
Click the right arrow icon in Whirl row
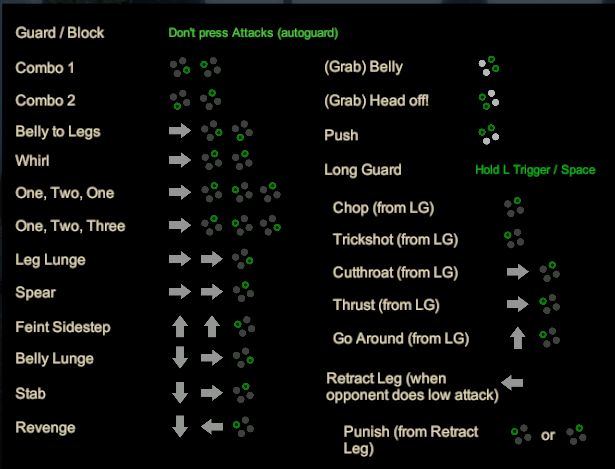180,160
